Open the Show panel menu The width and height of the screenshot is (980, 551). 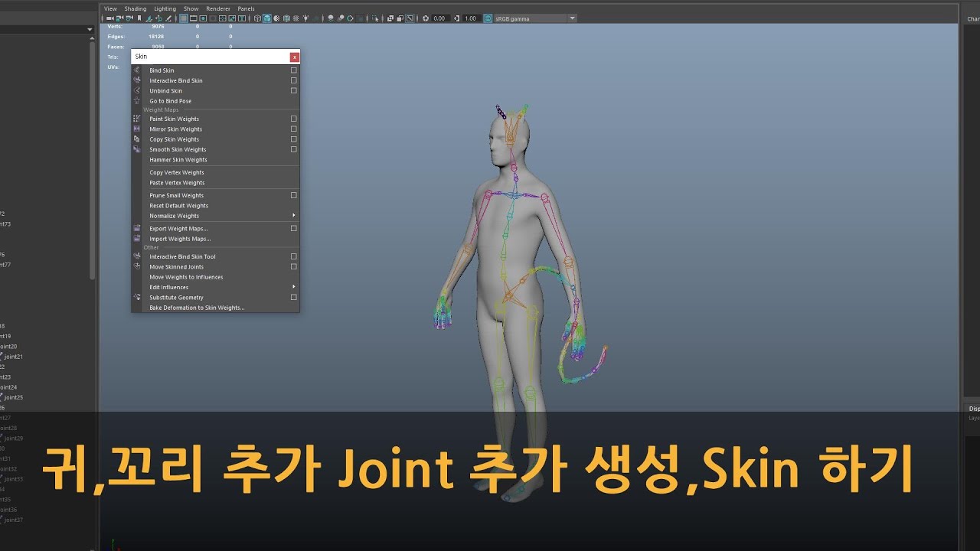point(191,8)
